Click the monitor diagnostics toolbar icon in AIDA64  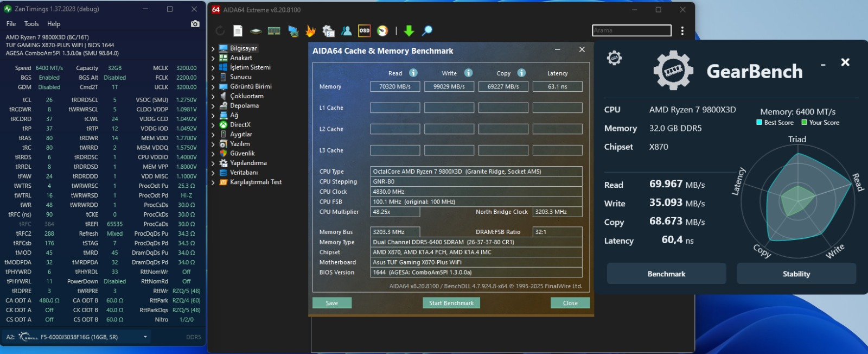[x=293, y=31]
